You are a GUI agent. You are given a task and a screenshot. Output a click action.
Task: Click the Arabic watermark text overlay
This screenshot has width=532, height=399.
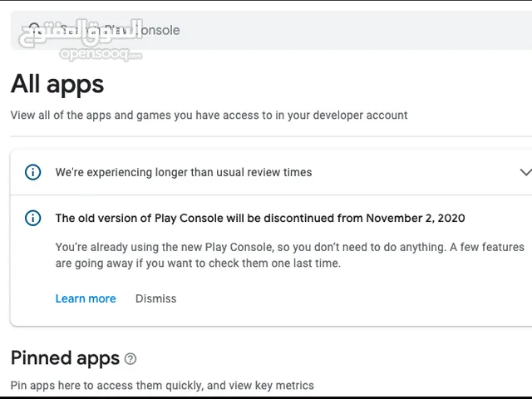80,33
